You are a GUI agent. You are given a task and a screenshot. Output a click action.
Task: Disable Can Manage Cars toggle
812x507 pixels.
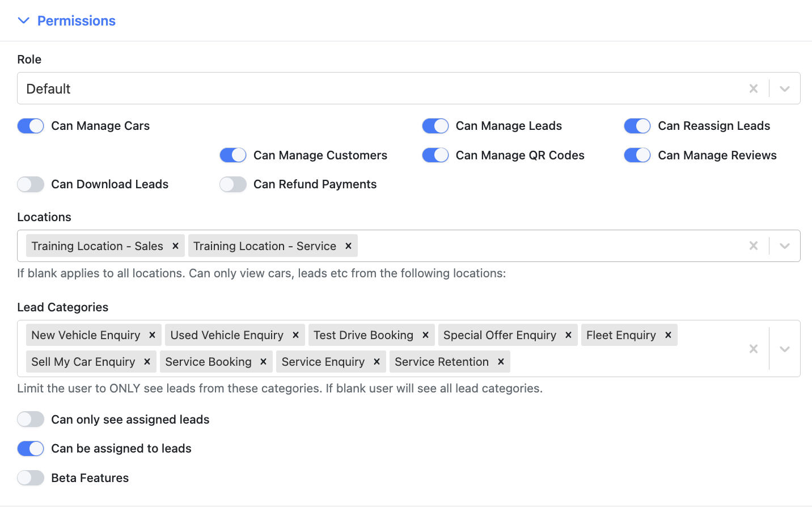[x=31, y=126]
